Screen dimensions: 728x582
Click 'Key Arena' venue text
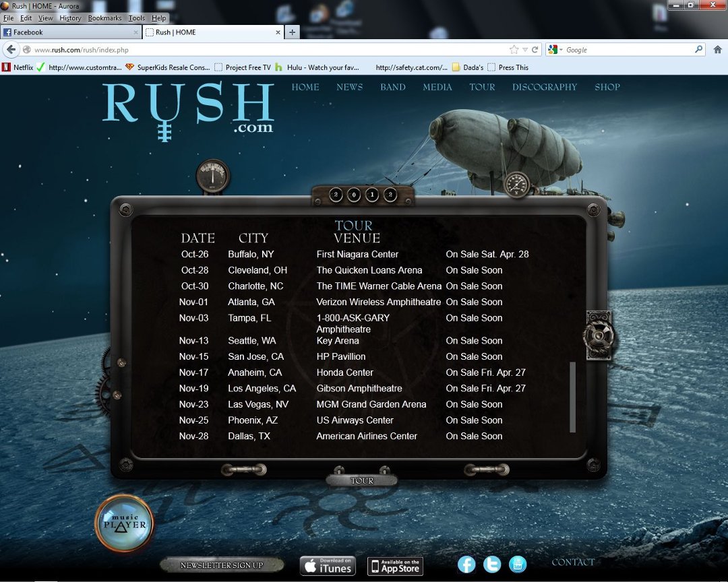pyautogui.click(x=338, y=340)
